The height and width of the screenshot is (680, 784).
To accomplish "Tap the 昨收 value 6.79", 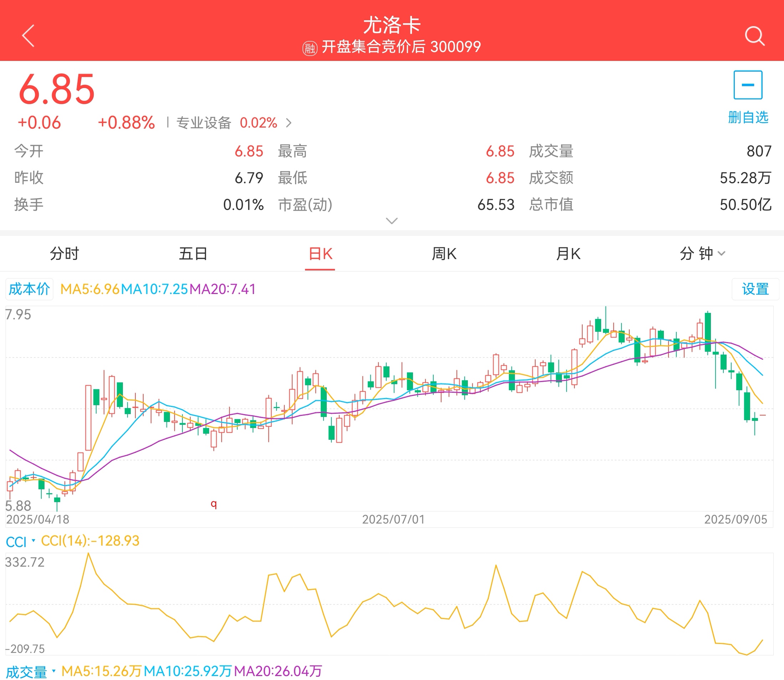I will point(249,177).
